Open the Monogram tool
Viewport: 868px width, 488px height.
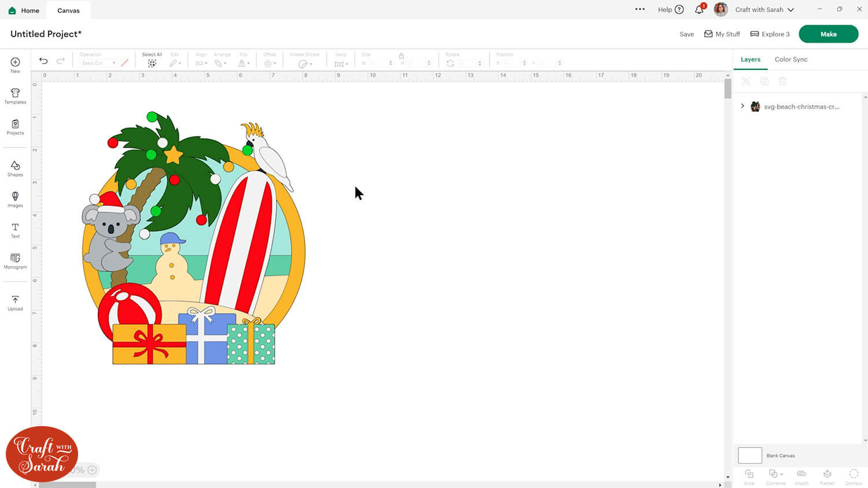15,261
